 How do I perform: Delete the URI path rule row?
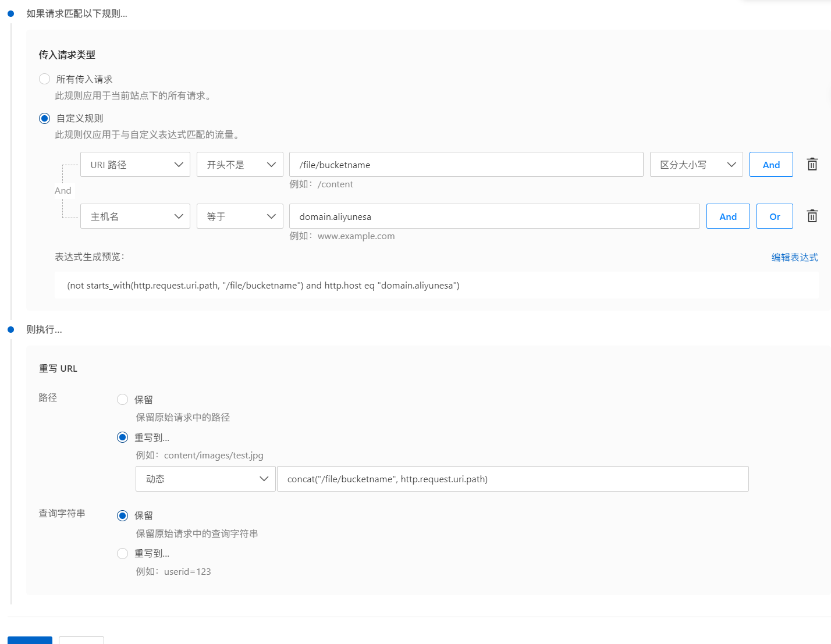coord(812,164)
